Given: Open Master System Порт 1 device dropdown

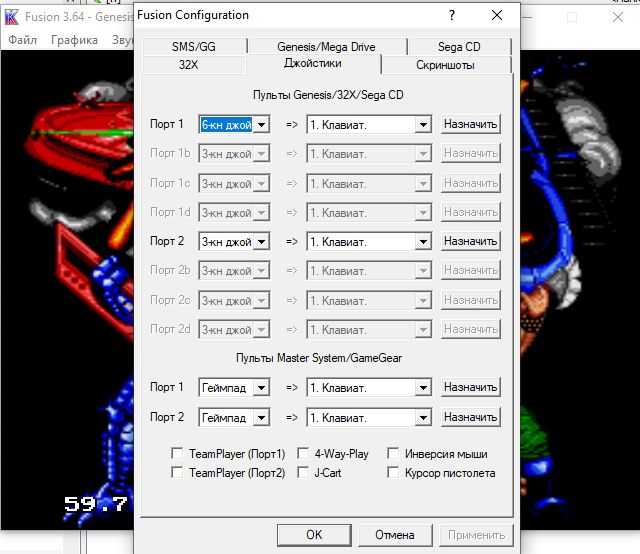Looking at the screenshot, I should pyautogui.click(x=369, y=387).
